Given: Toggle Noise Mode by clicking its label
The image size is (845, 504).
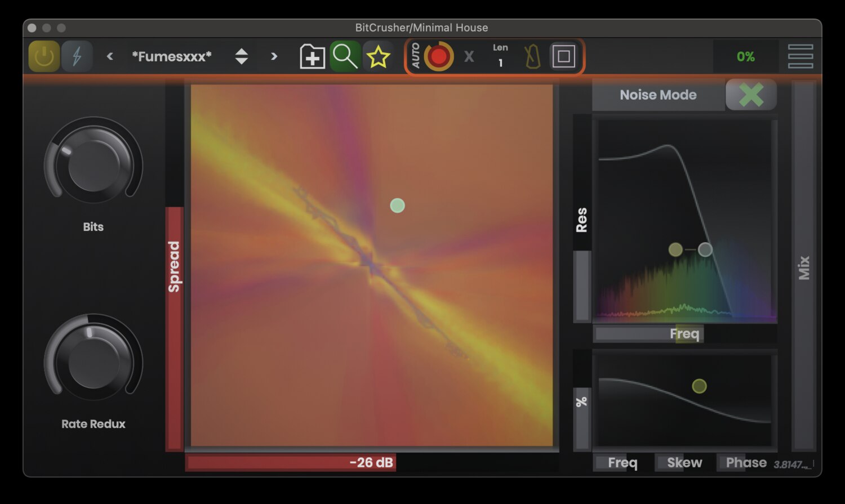Looking at the screenshot, I should pyautogui.click(x=658, y=95).
